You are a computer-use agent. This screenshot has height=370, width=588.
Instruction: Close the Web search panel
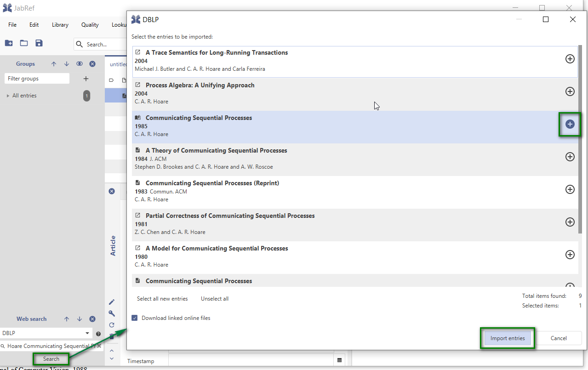(92, 319)
